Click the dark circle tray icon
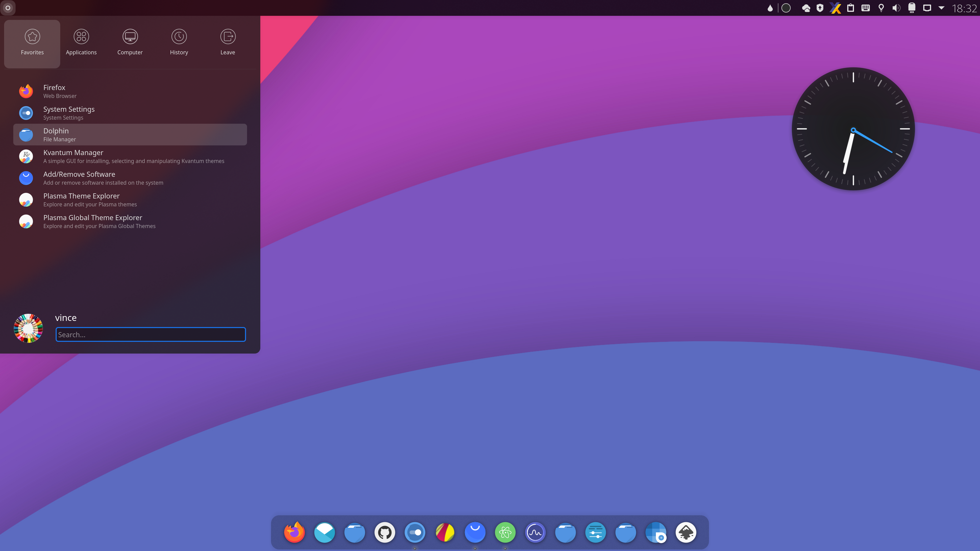This screenshot has width=980, height=551. pos(786,8)
